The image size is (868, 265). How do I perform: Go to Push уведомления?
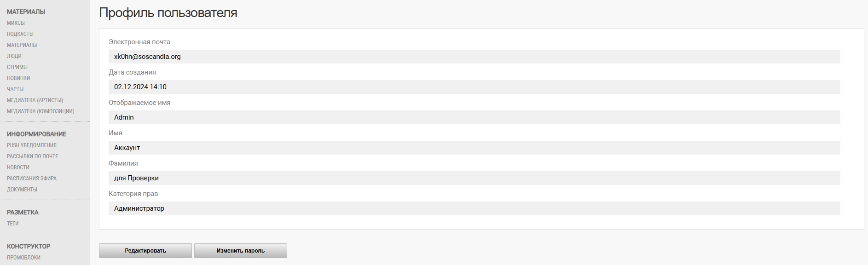[32, 145]
